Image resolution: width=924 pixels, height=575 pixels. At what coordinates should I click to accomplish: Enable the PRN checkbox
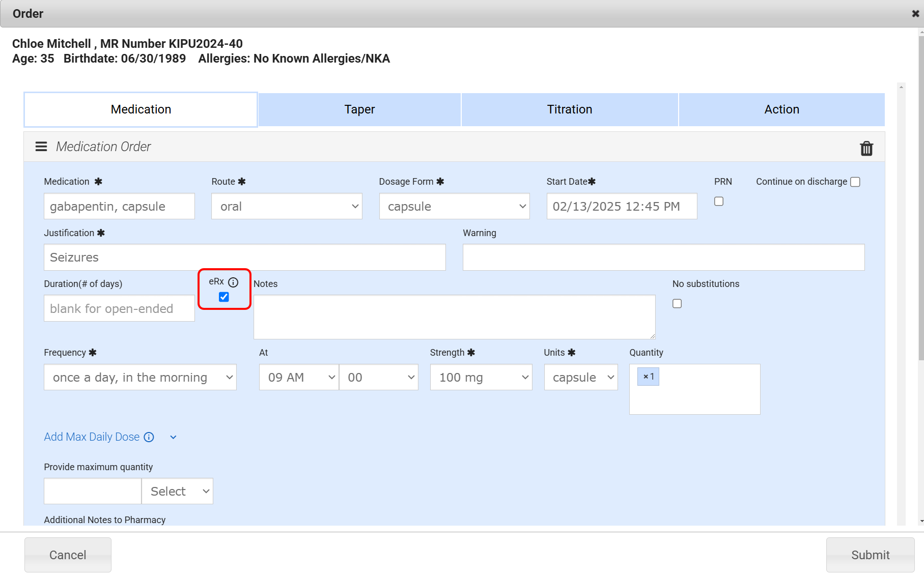718,202
